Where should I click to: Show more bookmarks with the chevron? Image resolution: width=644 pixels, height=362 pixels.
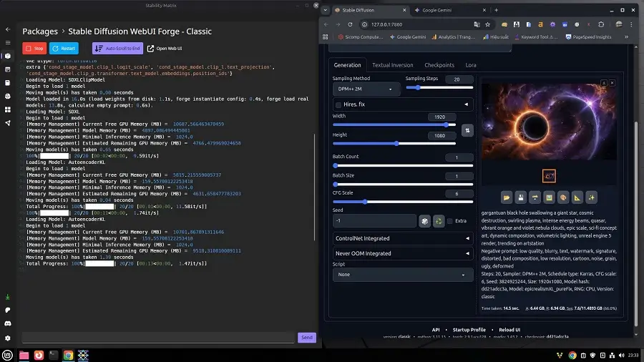(626, 37)
